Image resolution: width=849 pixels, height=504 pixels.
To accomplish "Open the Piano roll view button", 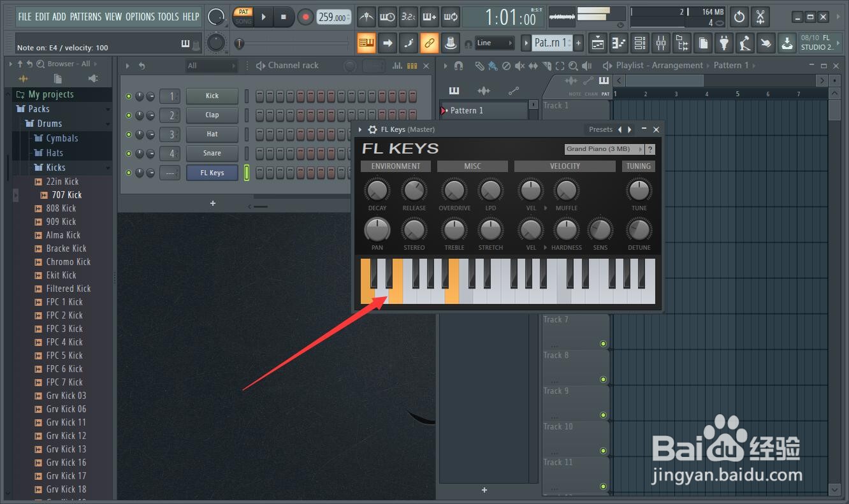I will 619,43.
